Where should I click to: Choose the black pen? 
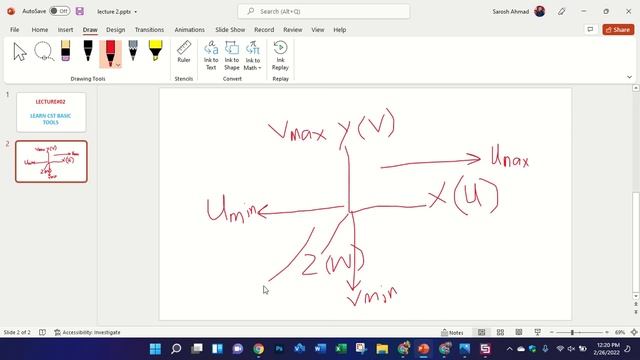pyautogui.click(x=88, y=51)
